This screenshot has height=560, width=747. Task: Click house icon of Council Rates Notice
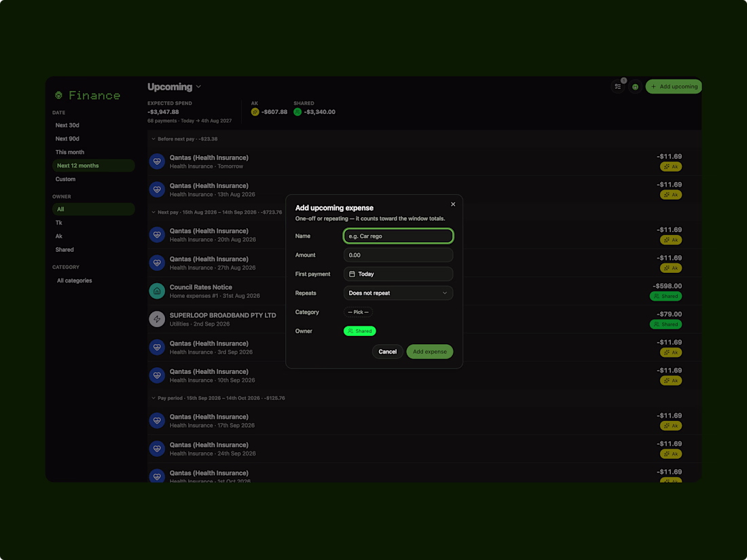tap(157, 291)
